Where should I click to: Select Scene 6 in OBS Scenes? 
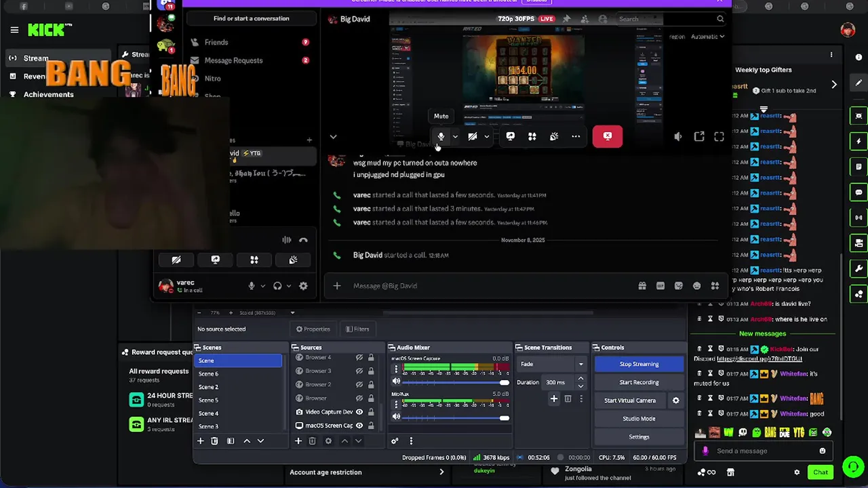[x=238, y=373]
